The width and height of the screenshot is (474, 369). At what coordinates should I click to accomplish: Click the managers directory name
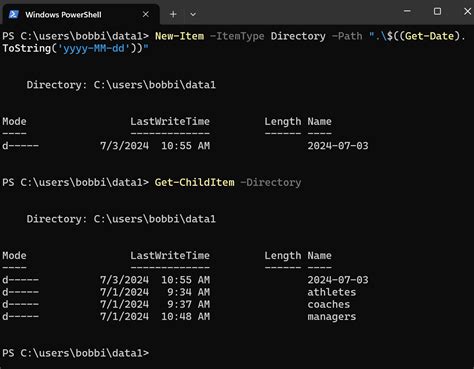point(332,317)
